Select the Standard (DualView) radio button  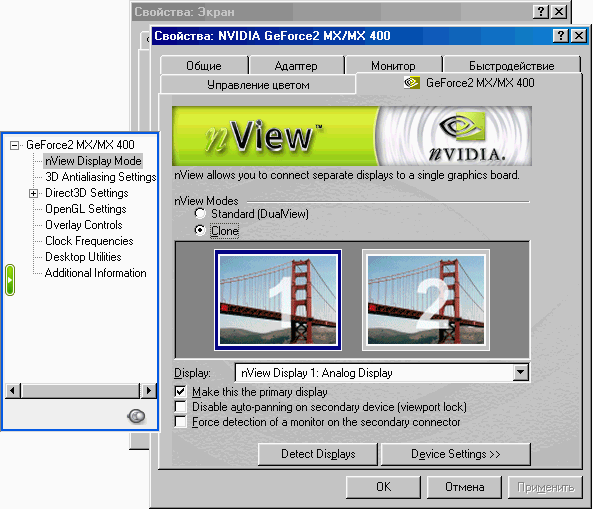point(200,214)
